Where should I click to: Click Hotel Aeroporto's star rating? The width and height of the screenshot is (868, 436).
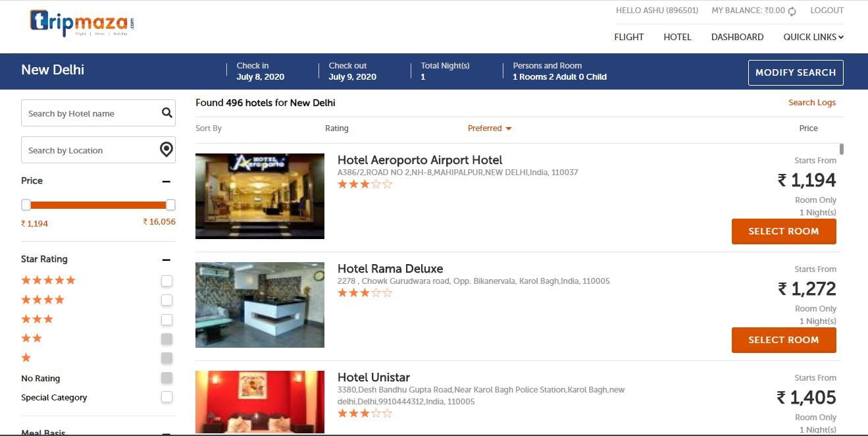(365, 184)
